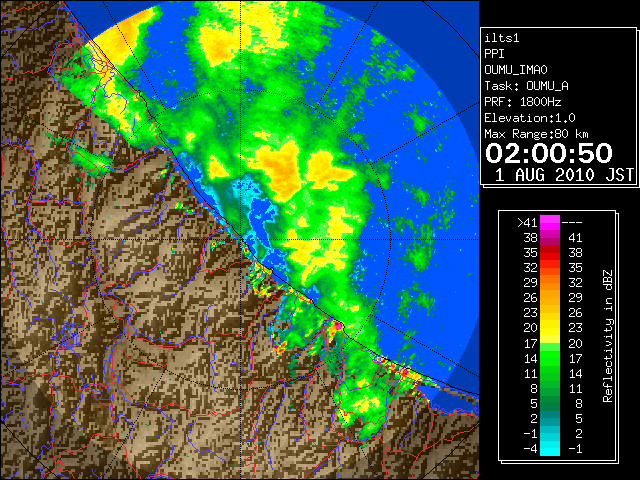Select the 'Max Range:80 km' line

pos(536,134)
